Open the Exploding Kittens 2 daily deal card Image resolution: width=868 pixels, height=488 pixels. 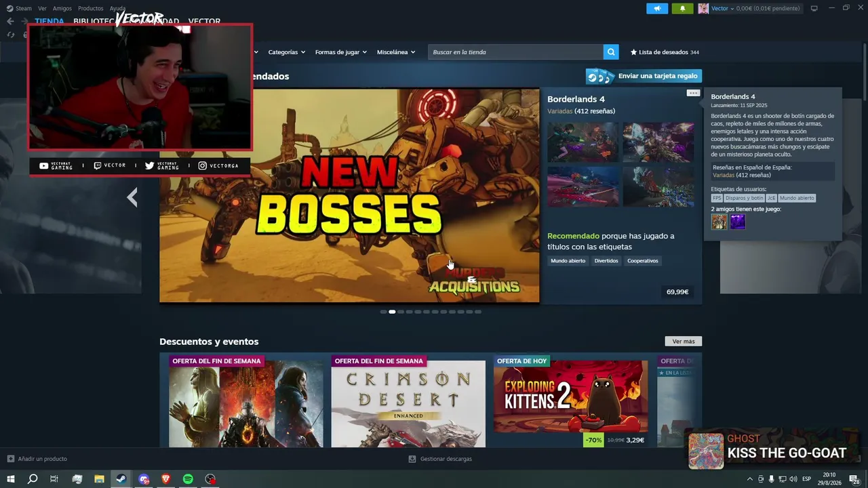pos(570,401)
